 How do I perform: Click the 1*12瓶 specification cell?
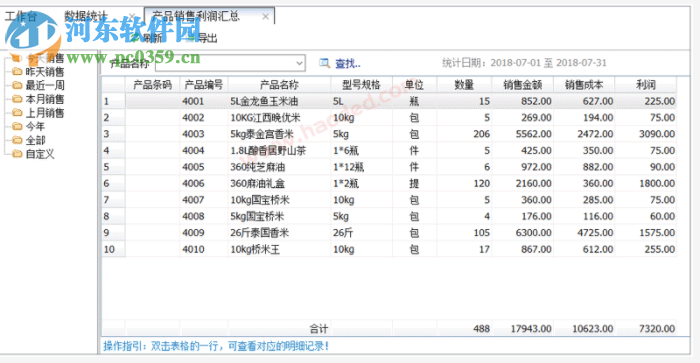click(362, 167)
